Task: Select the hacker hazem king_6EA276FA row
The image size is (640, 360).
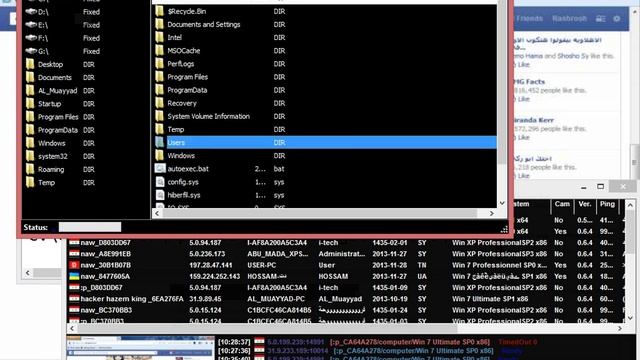Action: point(346,299)
